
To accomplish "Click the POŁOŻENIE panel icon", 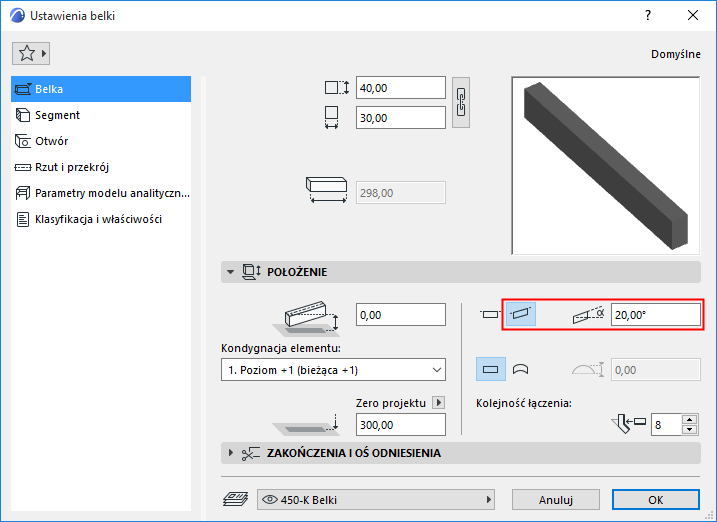I will pyautogui.click(x=251, y=272).
